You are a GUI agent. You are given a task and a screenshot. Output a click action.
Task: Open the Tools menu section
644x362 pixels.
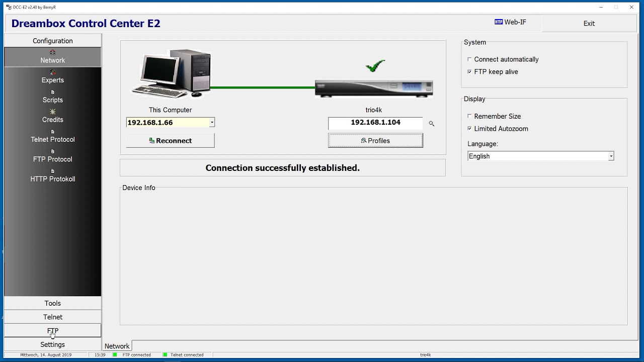(53, 303)
